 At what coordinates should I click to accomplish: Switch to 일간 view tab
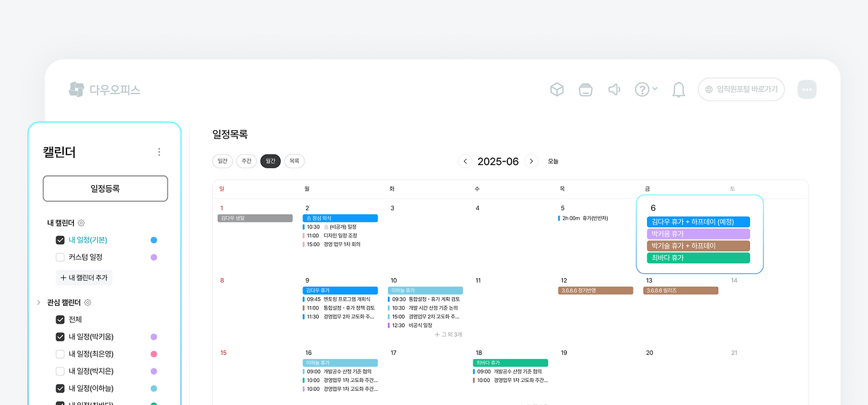pos(222,161)
